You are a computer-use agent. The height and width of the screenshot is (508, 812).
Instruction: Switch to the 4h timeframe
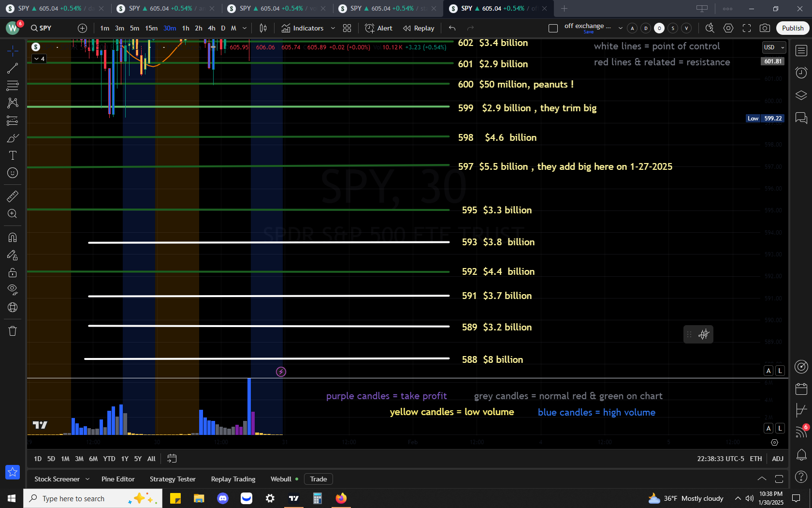tap(212, 28)
